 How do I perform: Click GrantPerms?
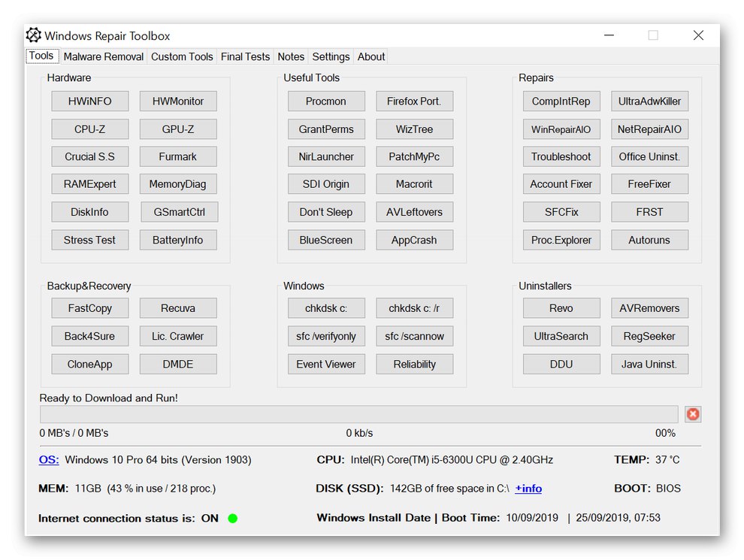(x=326, y=129)
